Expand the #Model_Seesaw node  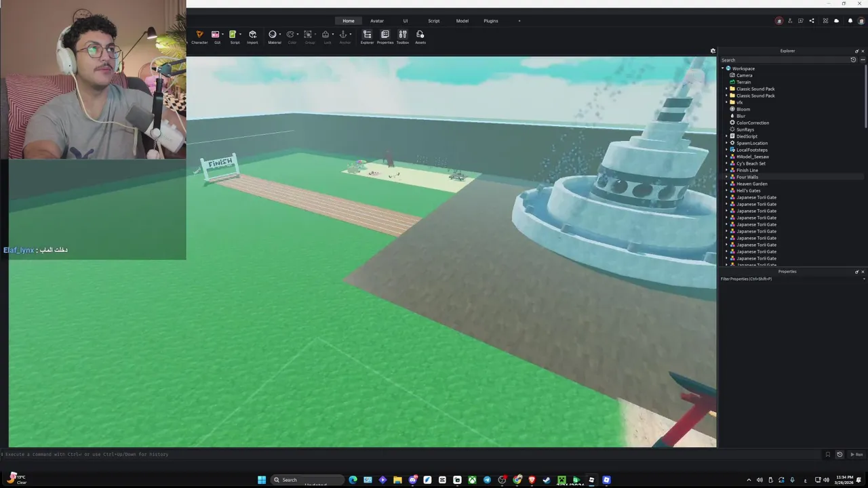pyautogui.click(x=727, y=157)
